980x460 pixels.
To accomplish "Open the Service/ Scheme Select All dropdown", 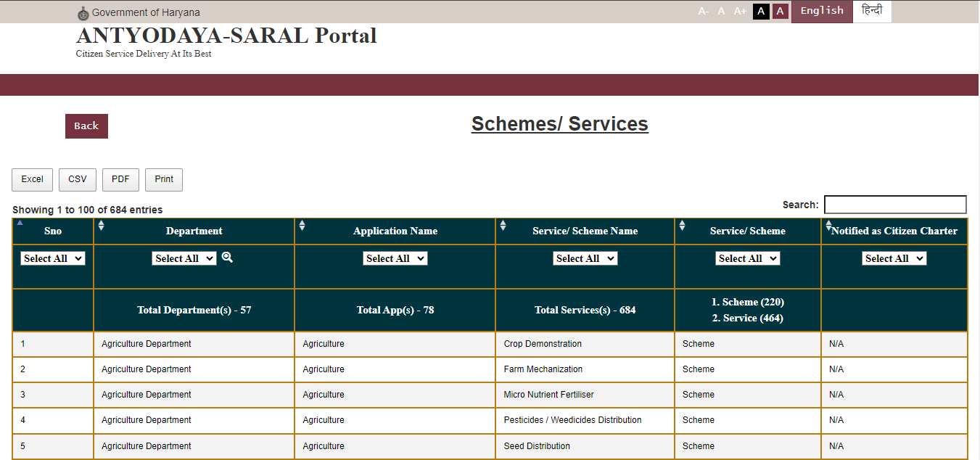I will point(748,258).
